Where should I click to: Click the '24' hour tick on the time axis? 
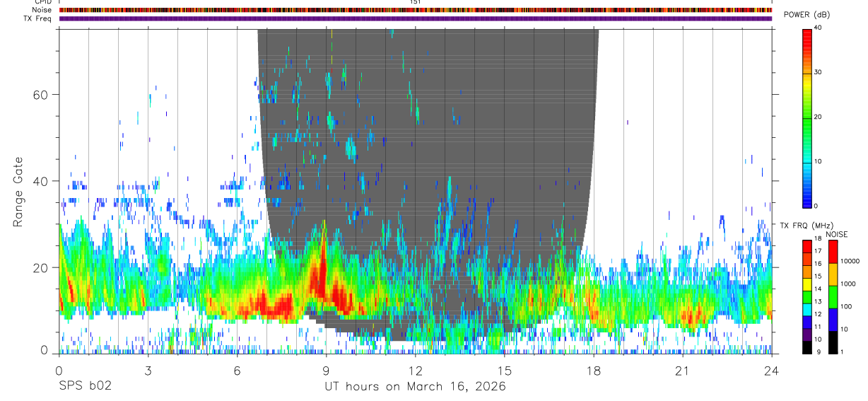tap(771, 370)
